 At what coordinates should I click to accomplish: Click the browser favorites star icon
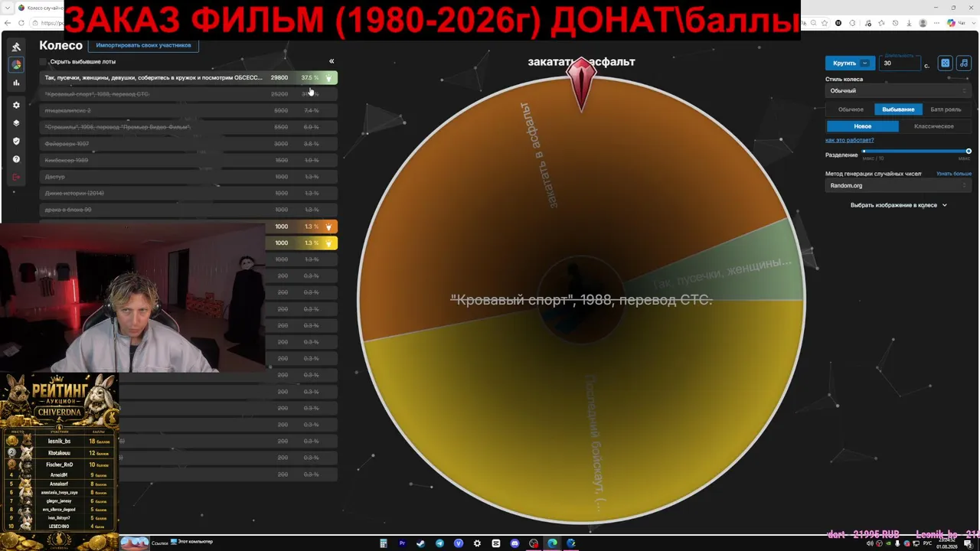(x=881, y=23)
